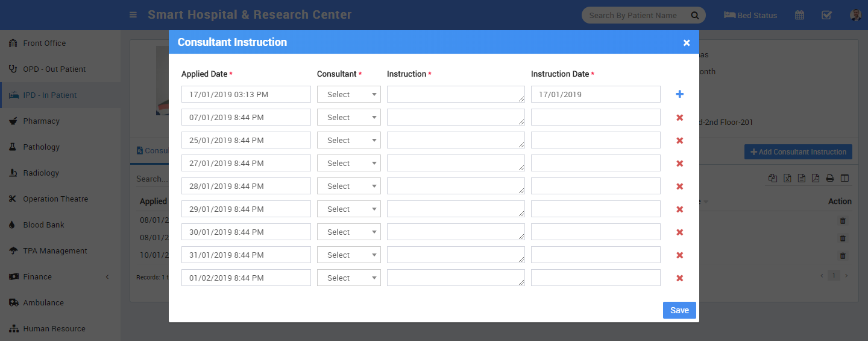This screenshot has height=341, width=868.
Task: Open Consultant dropdown in first row
Action: [348, 94]
